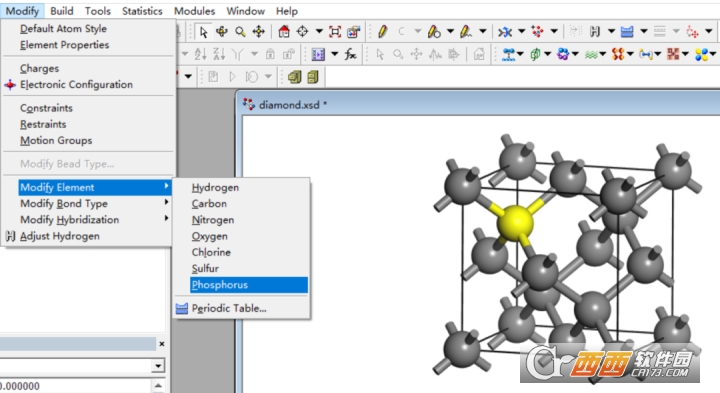Click the green rotating-cell module icon

535,55
